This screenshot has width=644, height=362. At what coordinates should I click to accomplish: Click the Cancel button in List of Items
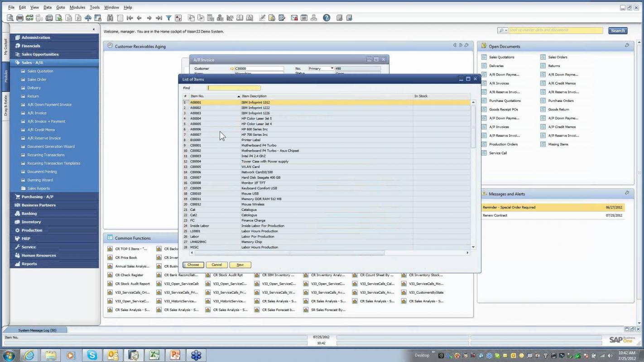click(217, 265)
